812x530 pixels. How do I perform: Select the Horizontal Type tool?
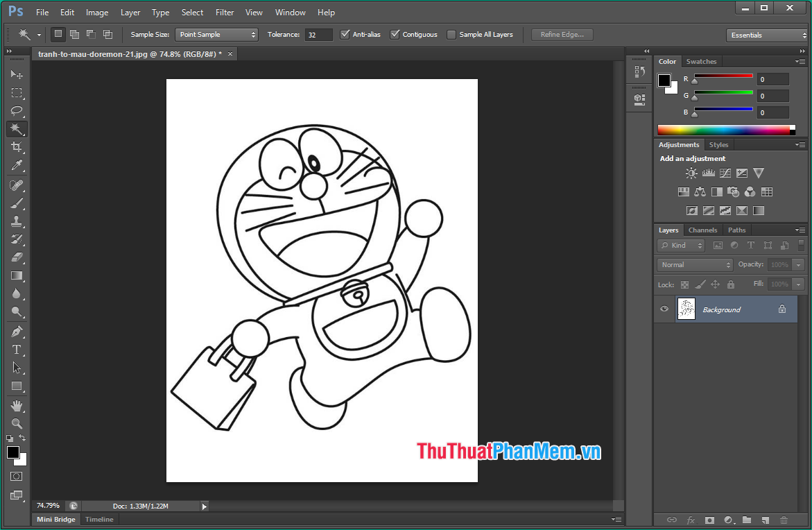17,350
